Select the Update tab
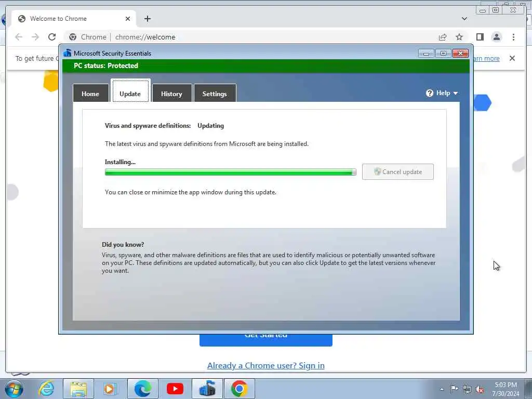This screenshot has height=399, width=532. tap(130, 91)
